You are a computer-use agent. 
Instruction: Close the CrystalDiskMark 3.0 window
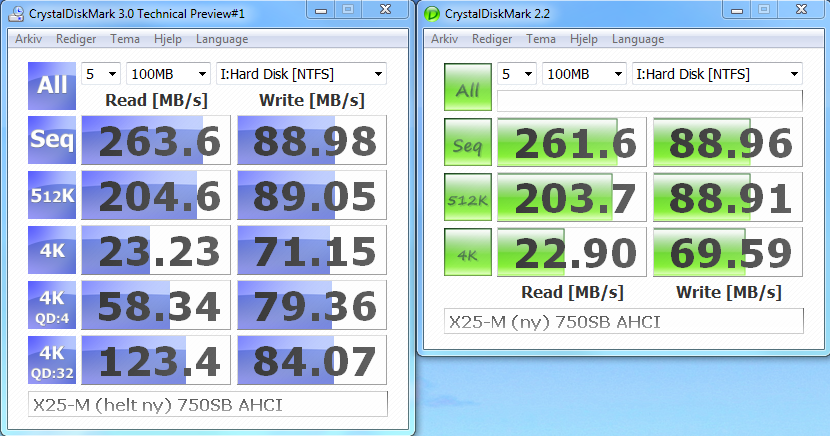point(386,10)
